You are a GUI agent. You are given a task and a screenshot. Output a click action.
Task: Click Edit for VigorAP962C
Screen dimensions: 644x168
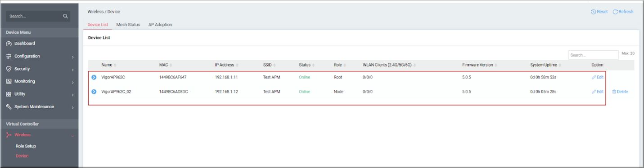coord(598,77)
